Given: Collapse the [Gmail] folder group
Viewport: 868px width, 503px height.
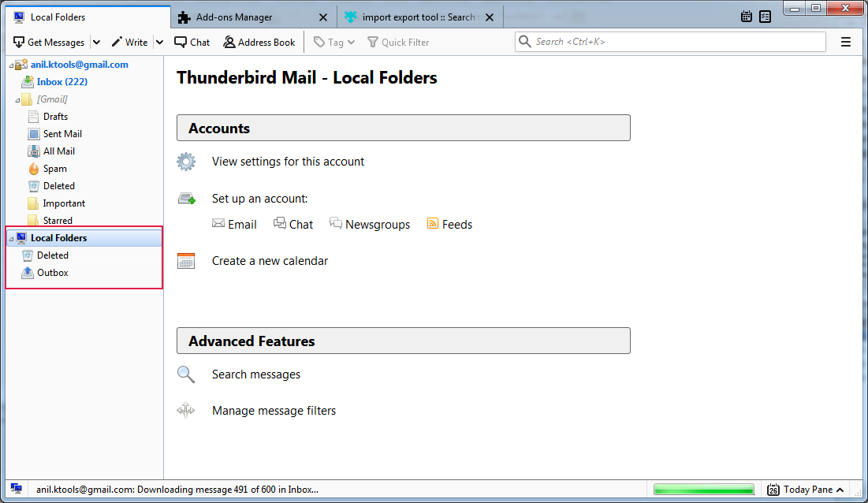Looking at the screenshot, I should click(17, 100).
